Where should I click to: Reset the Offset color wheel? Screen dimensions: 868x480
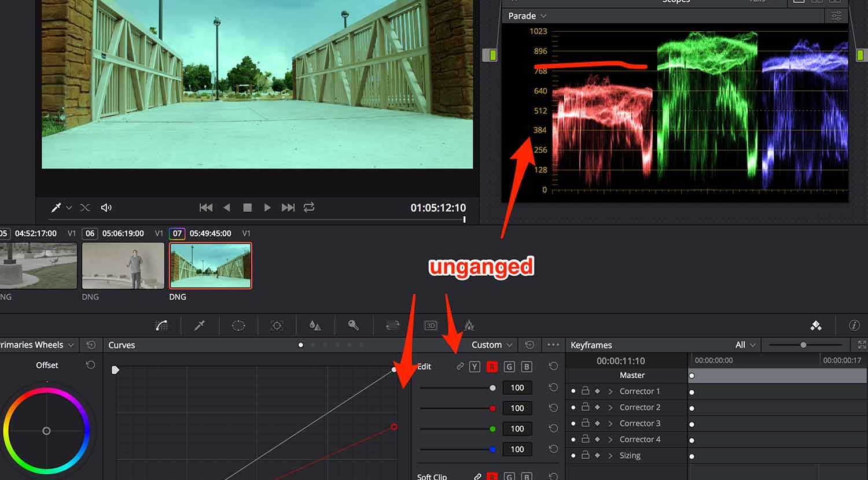pyautogui.click(x=90, y=365)
